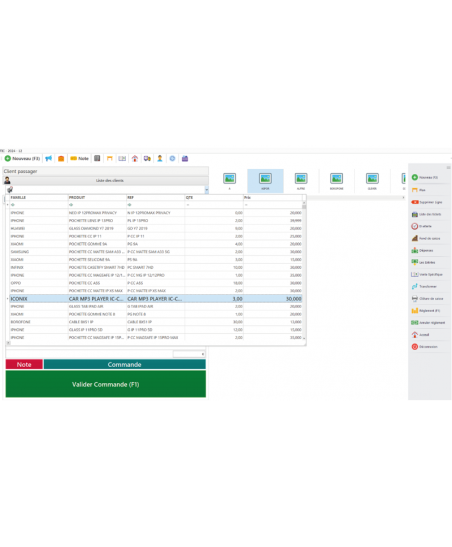This screenshot has width=452, height=547.
Task: Select the INFINIX POCHETTE CASETIFY SMART 7HD row
Action: tap(156, 268)
